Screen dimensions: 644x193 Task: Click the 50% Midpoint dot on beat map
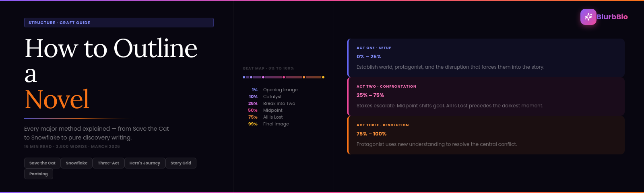point(284,77)
